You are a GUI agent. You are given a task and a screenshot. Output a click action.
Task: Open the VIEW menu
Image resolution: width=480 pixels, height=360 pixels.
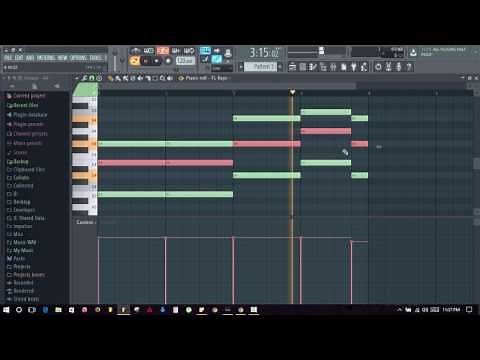click(62, 58)
